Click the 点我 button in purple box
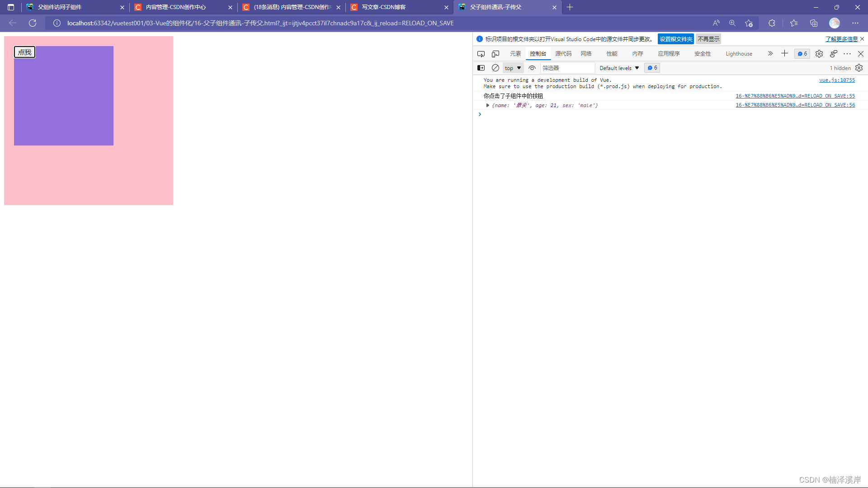The image size is (868, 488). click(x=24, y=52)
